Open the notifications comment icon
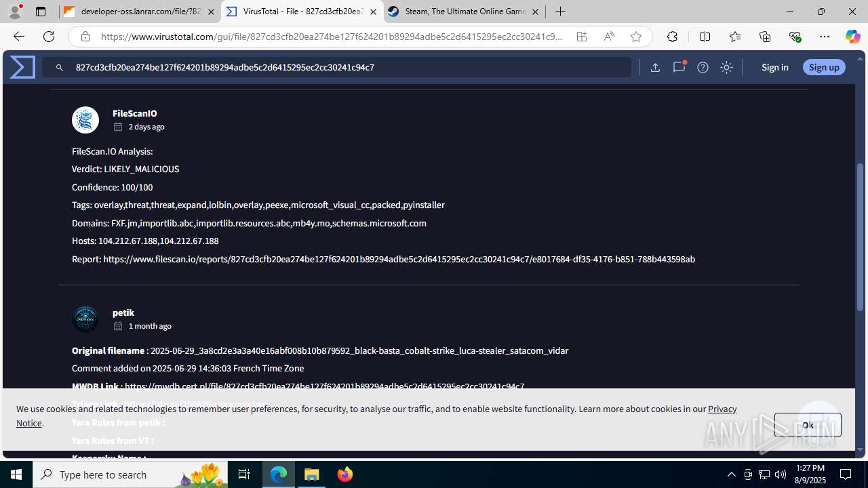Screen dimensions: 868x488 (679, 67)
